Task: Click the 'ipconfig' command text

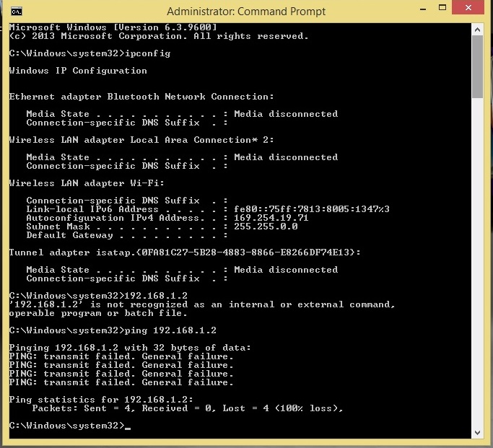Action: (x=148, y=53)
